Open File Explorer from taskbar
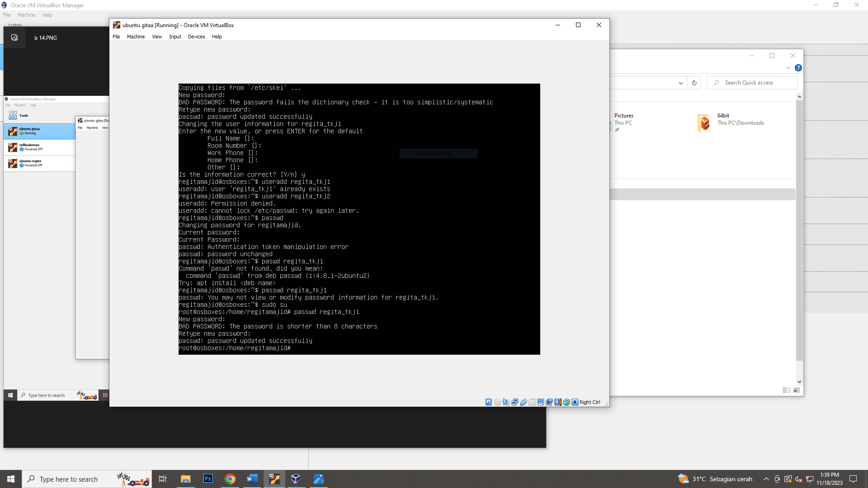868x488 pixels. click(x=185, y=479)
